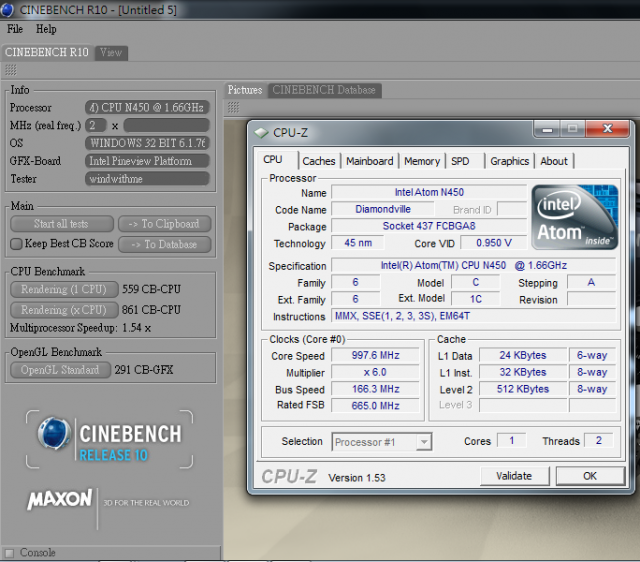Open the About tab in CPU-Z
Image resolution: width=640 pixels, height=562 pixels.
pyautogui.click(x=554, y=161)
